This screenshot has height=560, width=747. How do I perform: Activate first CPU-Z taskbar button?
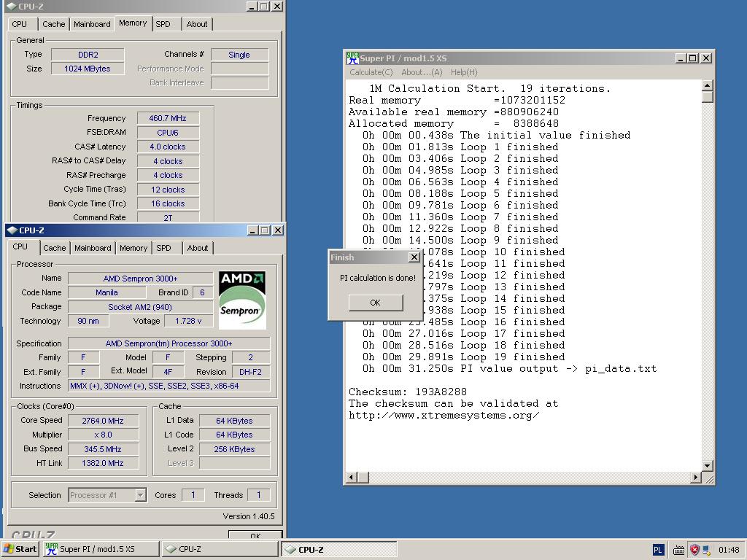click(x=220, y=549)
